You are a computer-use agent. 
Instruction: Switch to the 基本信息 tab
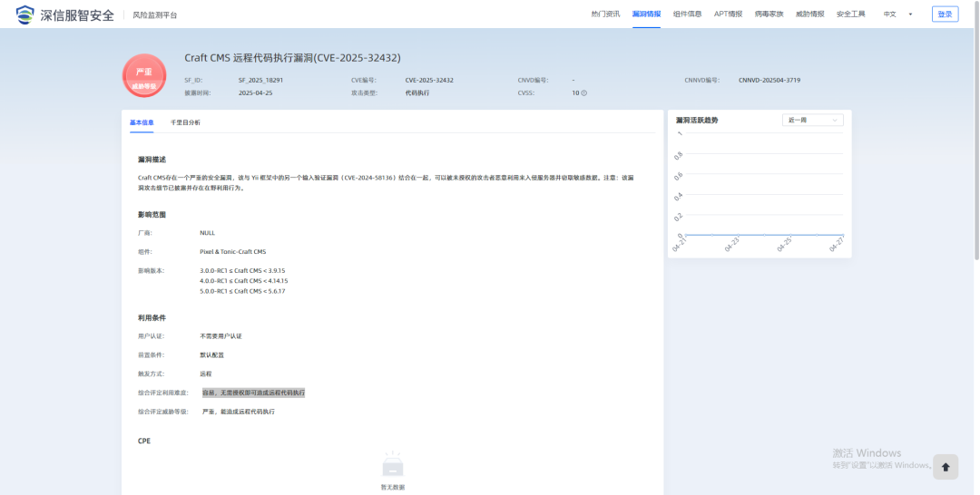coord(142,122)
